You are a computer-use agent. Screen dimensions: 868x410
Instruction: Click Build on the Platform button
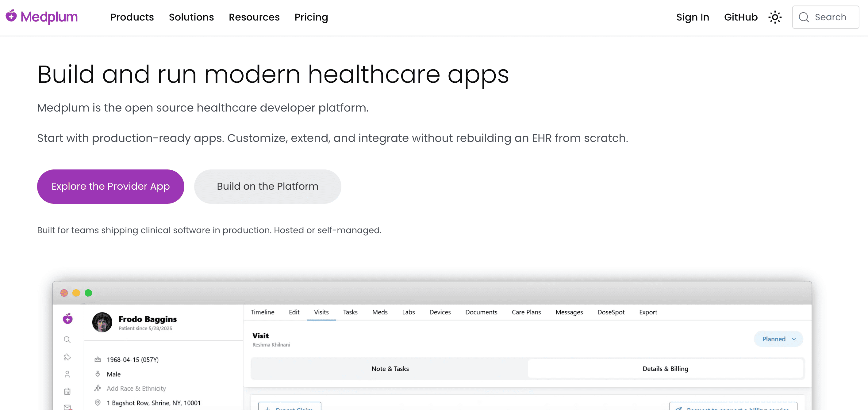coord(267,187)
